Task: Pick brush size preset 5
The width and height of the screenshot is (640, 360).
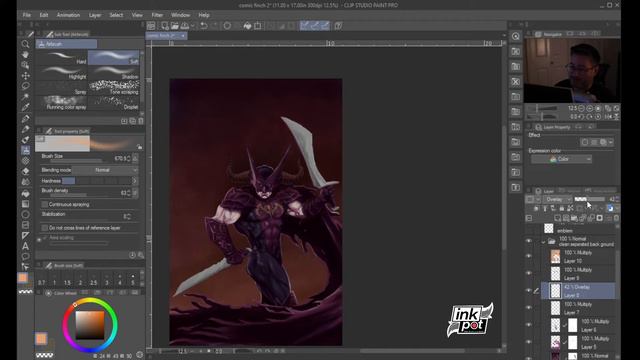Action: point(133,280)
